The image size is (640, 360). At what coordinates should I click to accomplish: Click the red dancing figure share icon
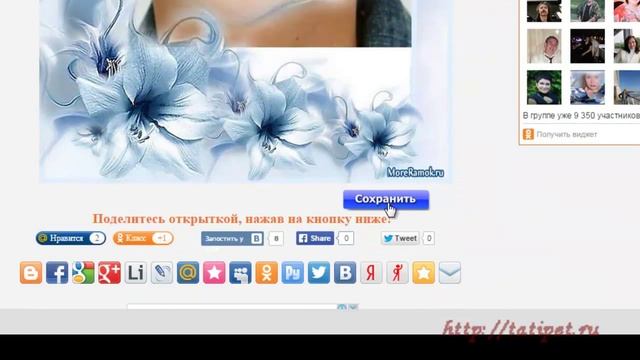tap(397, 273)
